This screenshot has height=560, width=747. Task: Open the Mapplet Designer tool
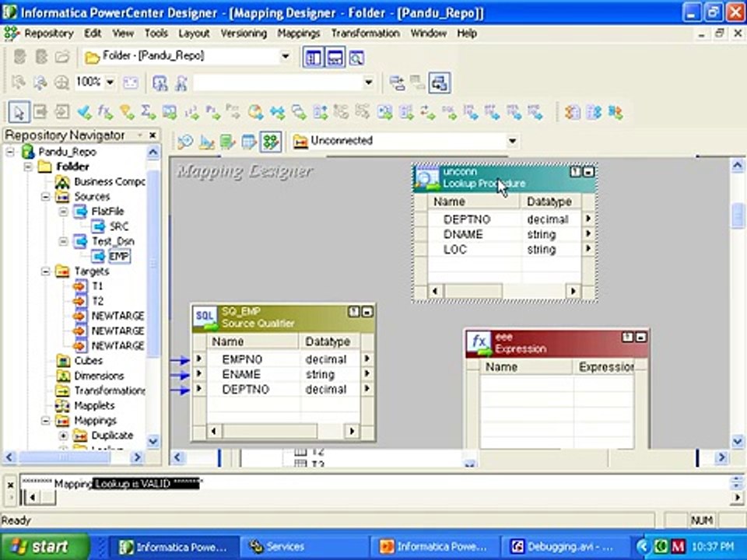[249, 142]
